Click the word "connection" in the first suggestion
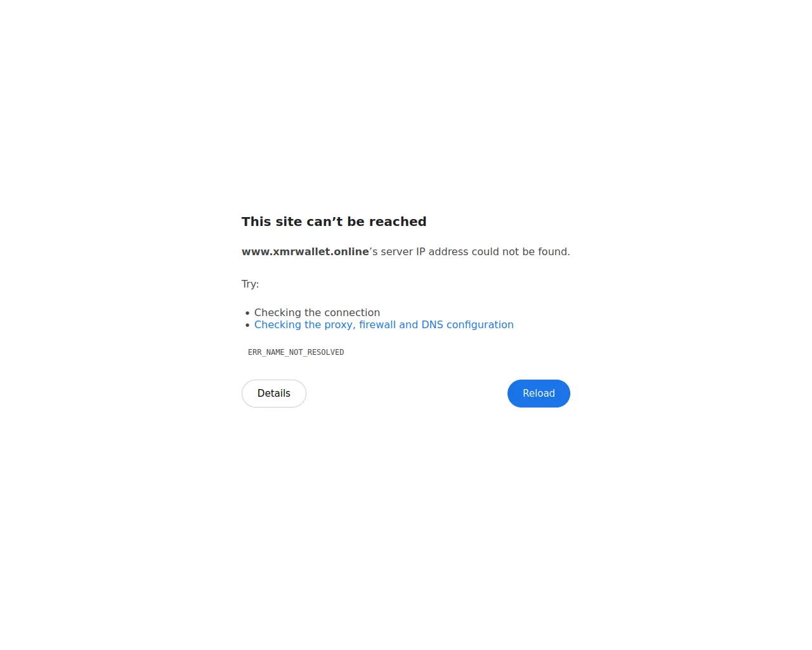This screenshot has height=650, width=812. point(353,312)
